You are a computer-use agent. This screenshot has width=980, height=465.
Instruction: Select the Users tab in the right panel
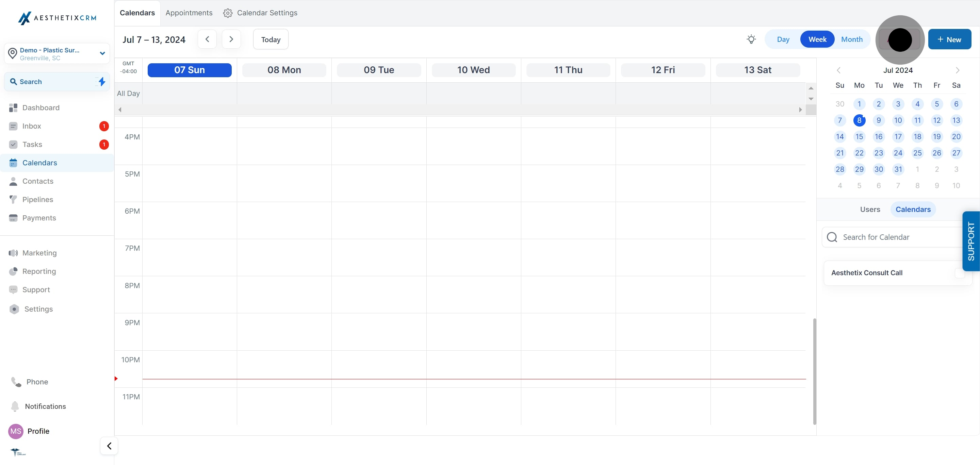(870, 210)
